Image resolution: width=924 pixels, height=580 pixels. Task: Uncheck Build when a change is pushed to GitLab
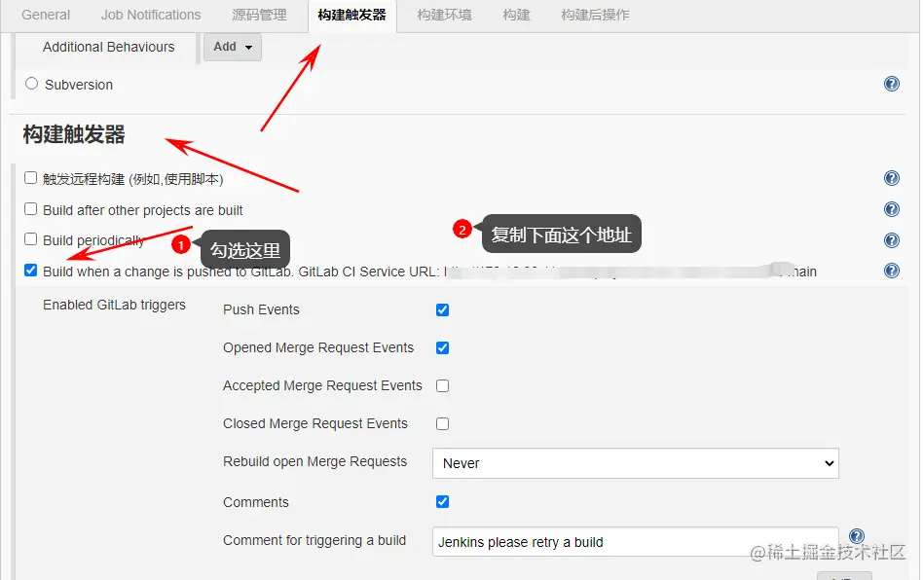pos(30,271)
